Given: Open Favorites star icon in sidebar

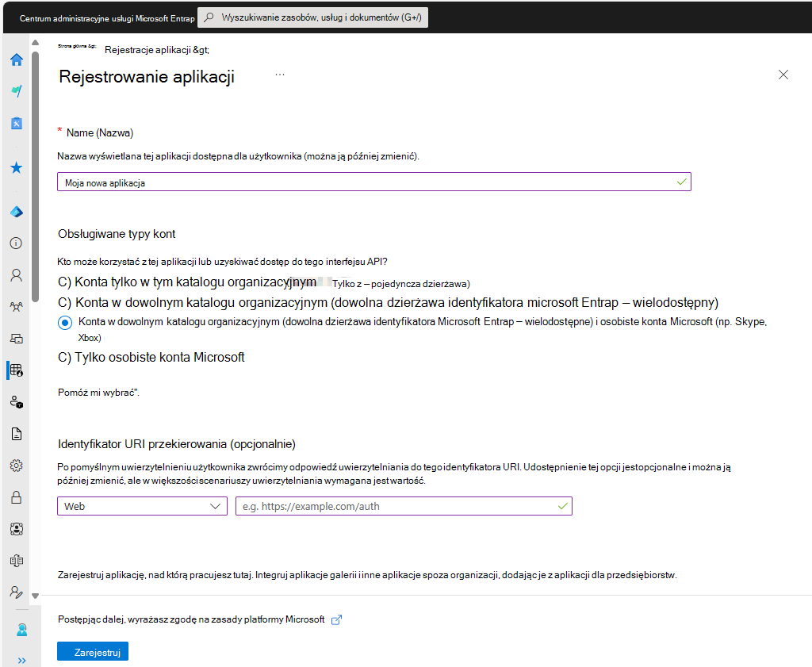Looking at the screenshot, I should (x=17, y=168).
